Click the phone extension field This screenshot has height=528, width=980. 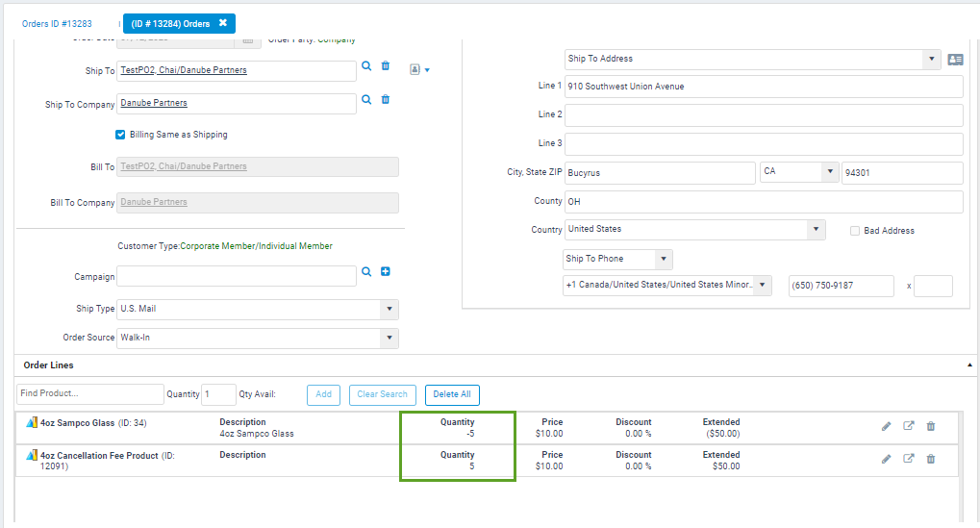pyautogui.click(x=933, y=286)
